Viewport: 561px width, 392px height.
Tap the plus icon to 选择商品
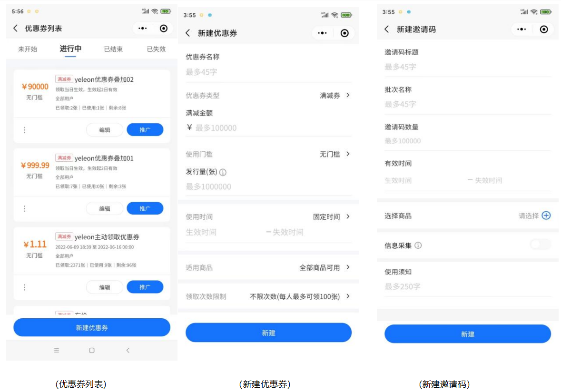click(x=546, y=216)
